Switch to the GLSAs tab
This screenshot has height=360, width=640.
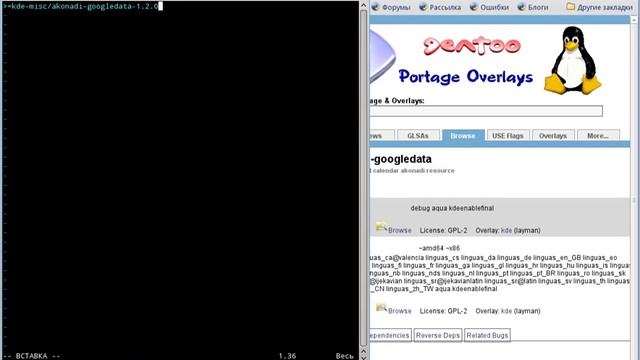coord(418,136)
